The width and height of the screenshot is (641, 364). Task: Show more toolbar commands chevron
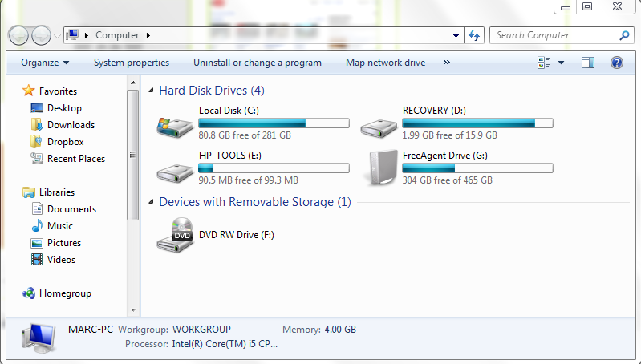(x=446, y=62)
